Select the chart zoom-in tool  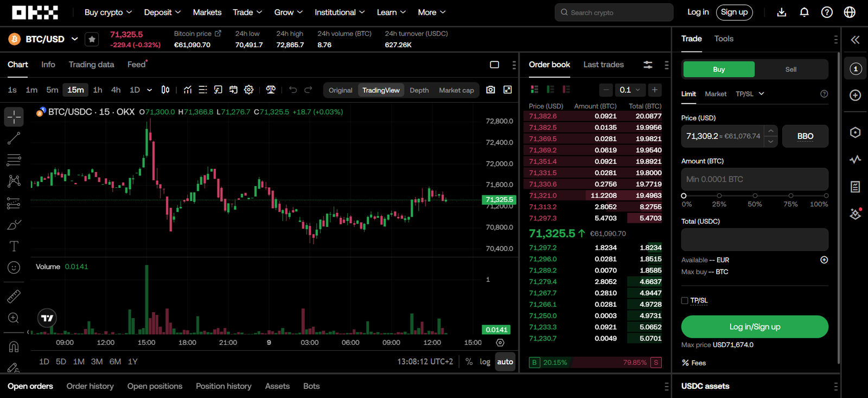14,318
